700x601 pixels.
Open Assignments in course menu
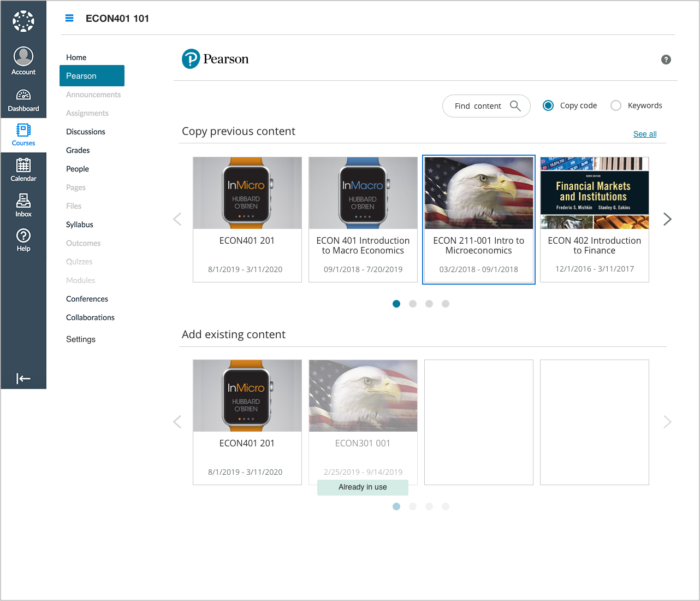(87, 113)
